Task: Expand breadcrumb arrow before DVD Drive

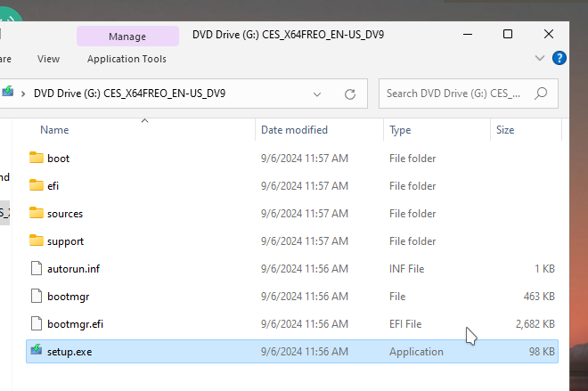Action: (x=23, y=94)
